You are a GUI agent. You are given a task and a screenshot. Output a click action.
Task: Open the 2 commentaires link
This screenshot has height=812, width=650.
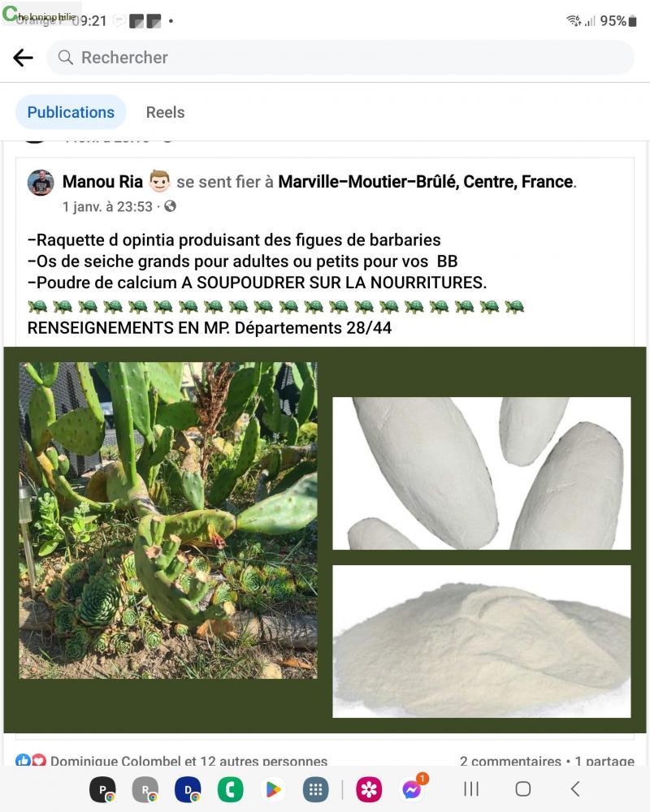click(x=510, y=760)
